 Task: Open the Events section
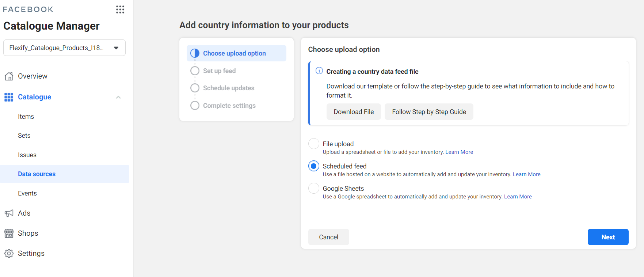click(27, 193)
